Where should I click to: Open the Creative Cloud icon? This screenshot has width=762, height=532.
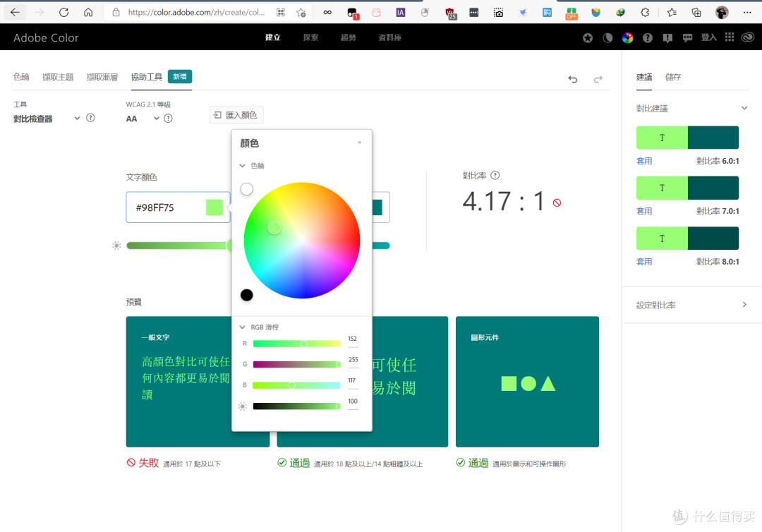point(748,37)
